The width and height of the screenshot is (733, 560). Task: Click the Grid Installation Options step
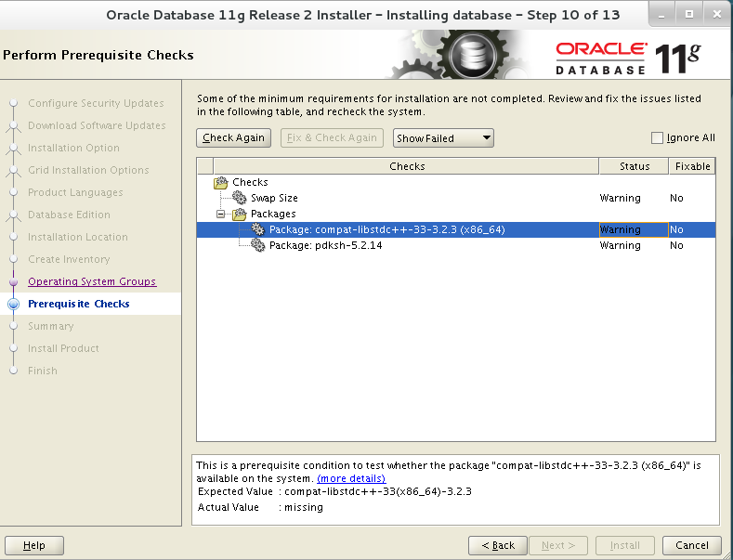coord(88,170)
